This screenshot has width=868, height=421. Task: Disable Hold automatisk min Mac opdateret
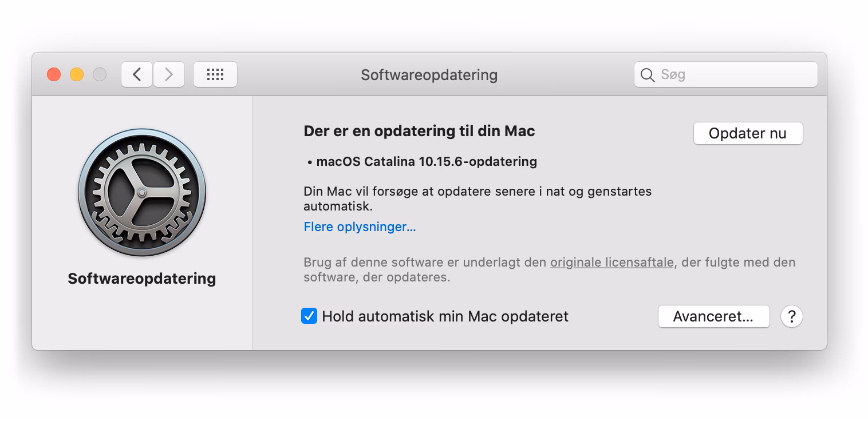click(309, 316)
